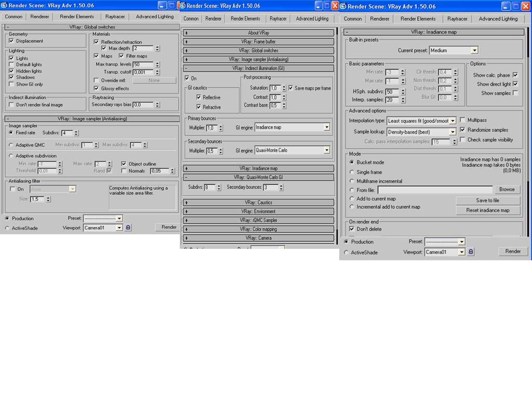Open the primary bounces GI engine dropdown
Screen dimensions: 532x399
tap(326, 127)
